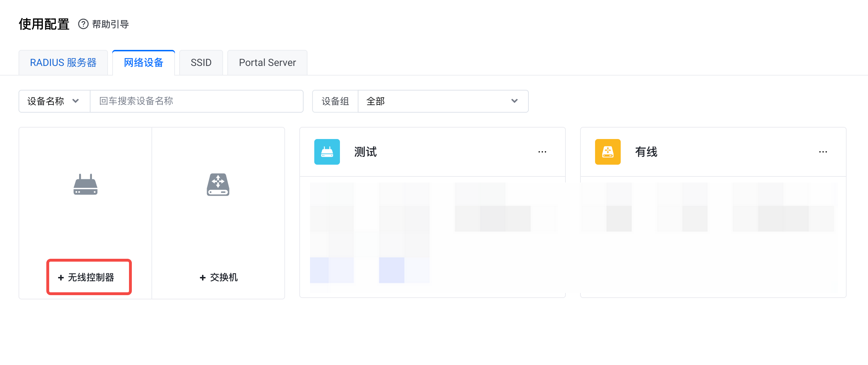Image resolution: width=868 pixels, height=365 pixels.
Task: Switch to the RADIUS 服务器 tab
Action: (x=63, y=63)
